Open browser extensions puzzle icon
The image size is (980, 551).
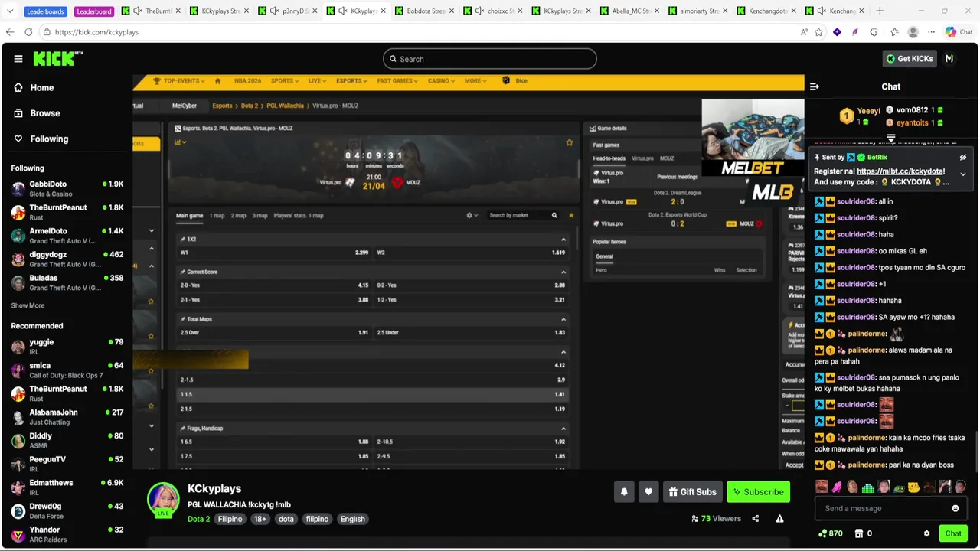[874, 32]
